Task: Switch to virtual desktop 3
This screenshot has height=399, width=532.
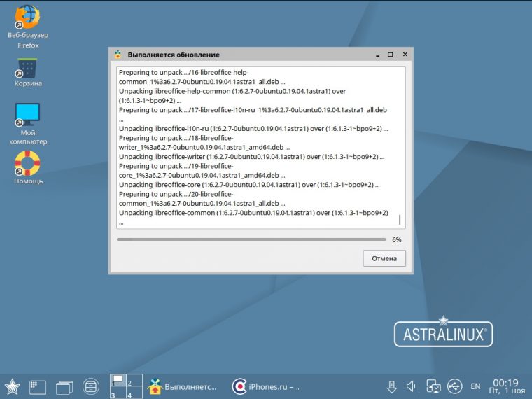Action: click(118, 392)
